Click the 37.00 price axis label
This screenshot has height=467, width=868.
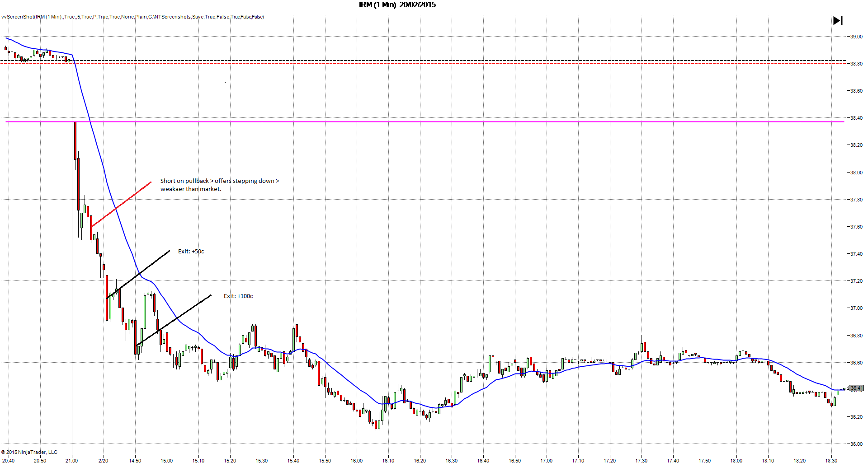(x=856, y=308)
